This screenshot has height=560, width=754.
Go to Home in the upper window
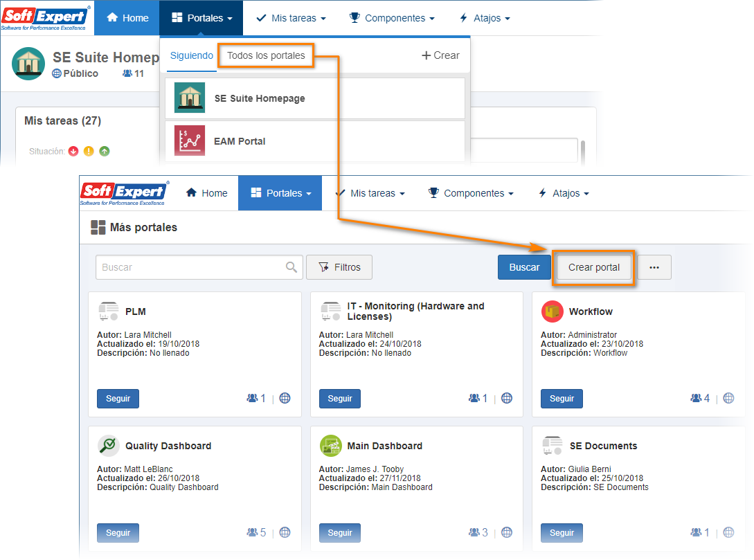coord(127,18)
